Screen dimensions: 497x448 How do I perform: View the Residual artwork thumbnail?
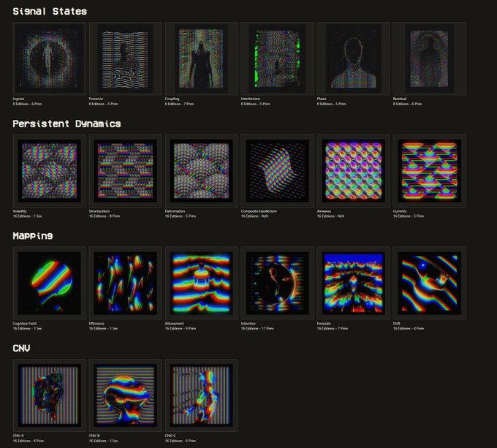(x=430, y=58)
